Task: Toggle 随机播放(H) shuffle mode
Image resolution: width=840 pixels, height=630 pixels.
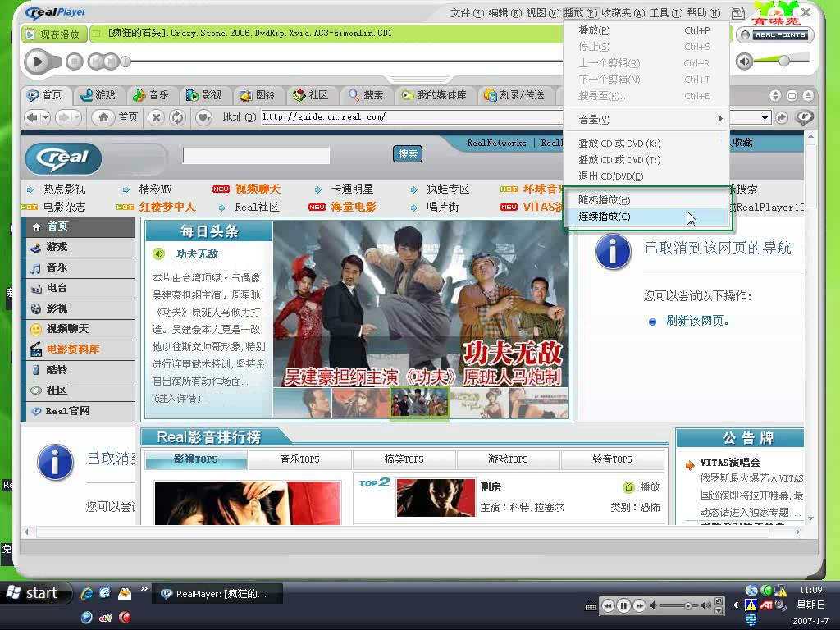Action: coord(646,200)
